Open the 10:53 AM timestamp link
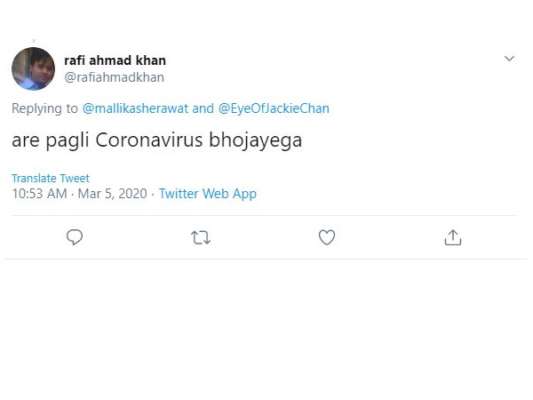 pyautogui.click(x=39, y=194)
